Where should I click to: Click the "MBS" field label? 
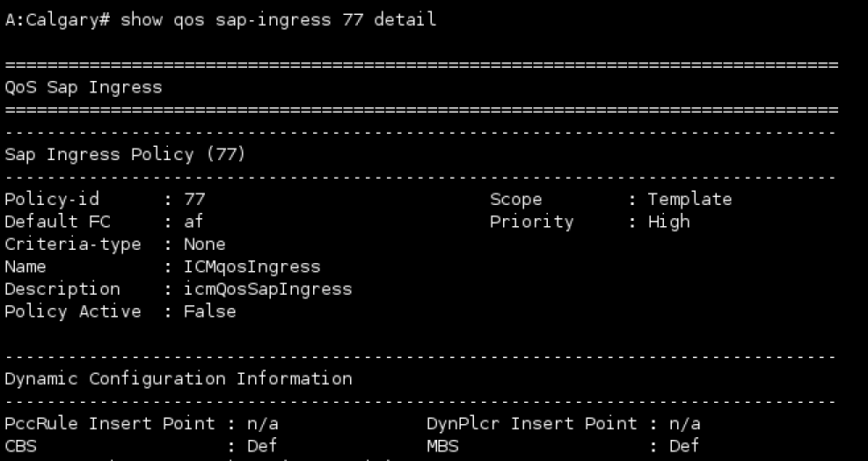pos(442,446)
